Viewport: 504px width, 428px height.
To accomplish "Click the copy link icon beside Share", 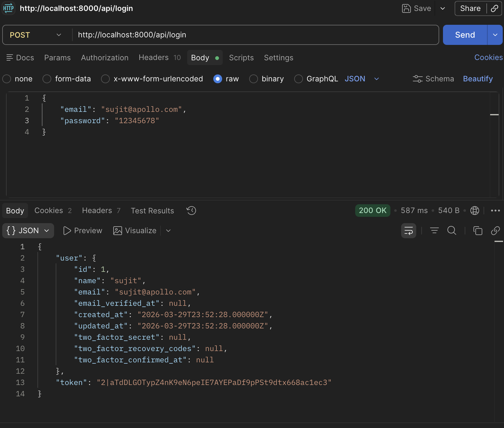I will 495,8.
